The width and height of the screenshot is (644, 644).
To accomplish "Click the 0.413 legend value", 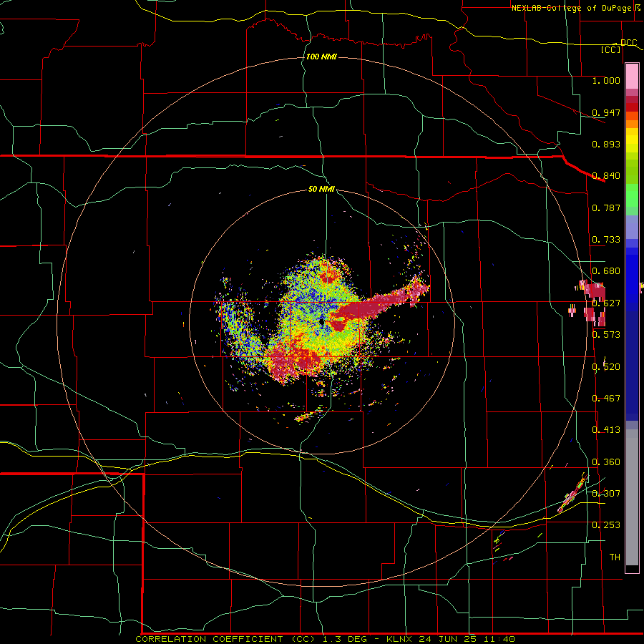I will point(606,429).
